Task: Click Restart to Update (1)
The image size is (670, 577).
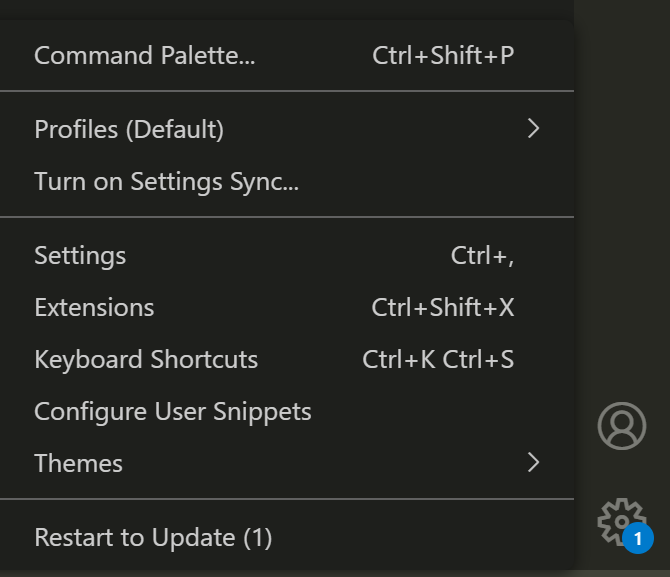Action: pyautogui.click(x=153, y=537)
